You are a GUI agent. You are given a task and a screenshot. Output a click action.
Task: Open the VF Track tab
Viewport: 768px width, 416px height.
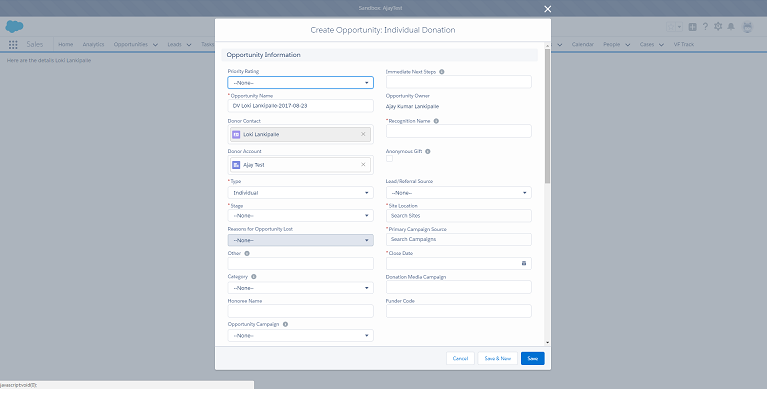pos(683,45)
